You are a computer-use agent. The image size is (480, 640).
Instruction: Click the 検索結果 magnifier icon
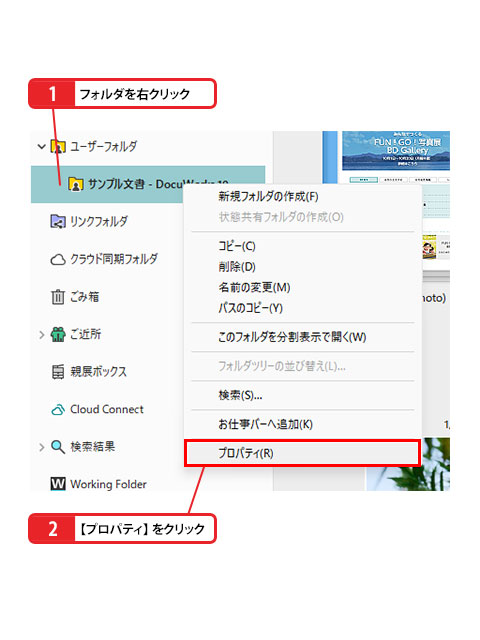point(58,447)
